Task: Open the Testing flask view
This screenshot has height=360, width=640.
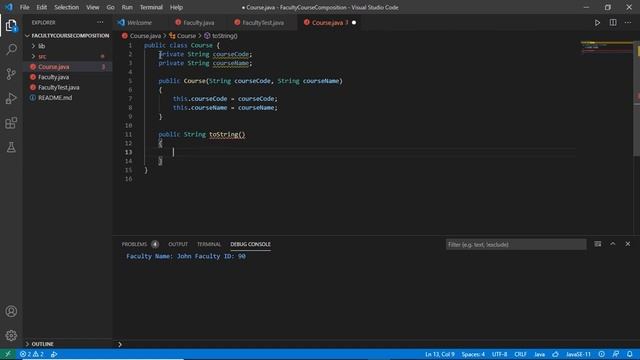Action: tap(11, 147)
